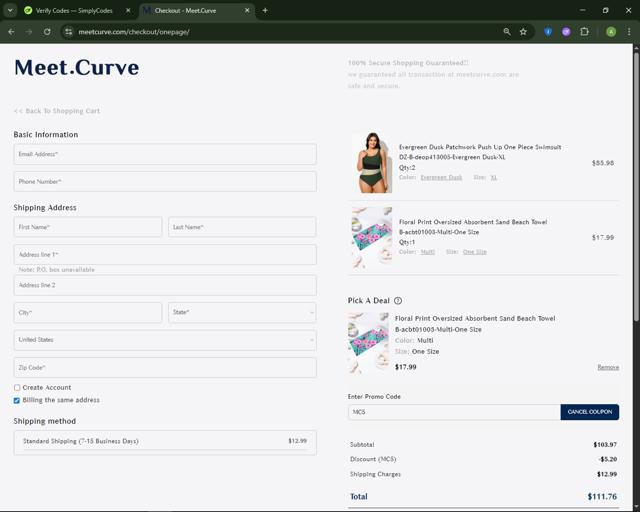Open the purple extension icon
Screen dimensions: 640x512
pyautogui.click(x=566, y=32)
